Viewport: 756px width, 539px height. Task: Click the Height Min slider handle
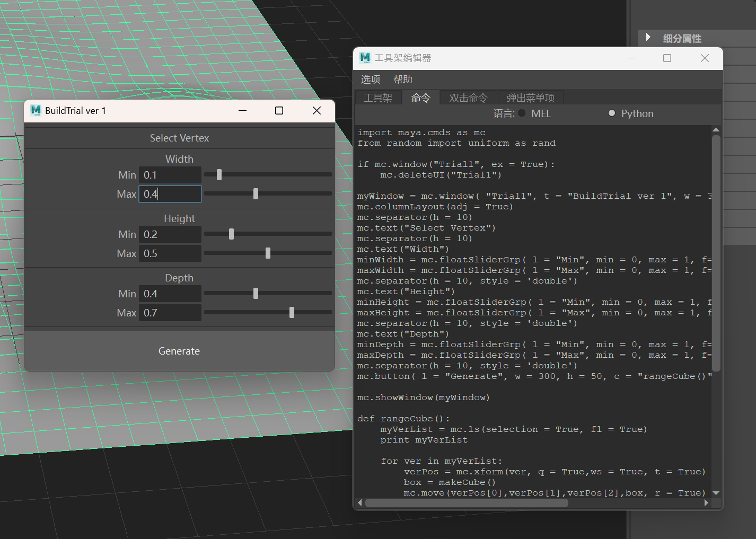point(231,234)
